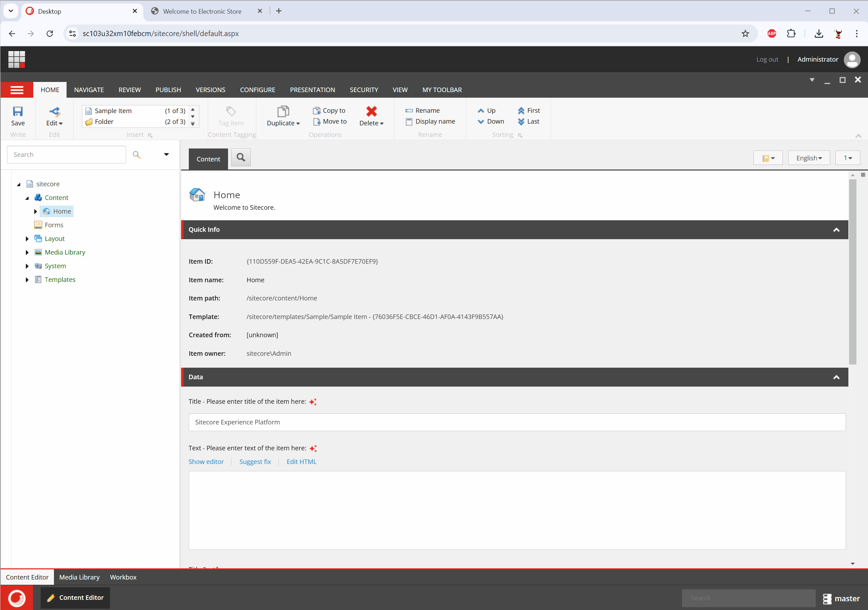This screenshot has width=868, height=610.
Task: Collapse the Quick Info section
Action: pyautogui.click(x=836, y=230)
